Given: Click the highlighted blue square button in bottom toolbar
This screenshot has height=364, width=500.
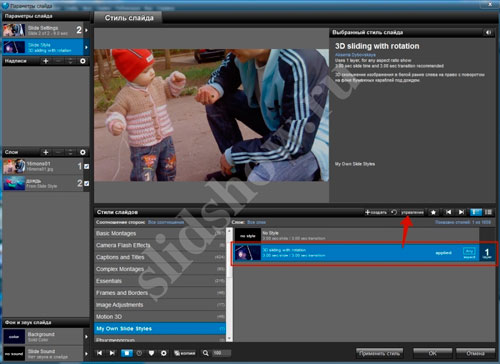Looking at the screenshot, I should pos(127,353).
